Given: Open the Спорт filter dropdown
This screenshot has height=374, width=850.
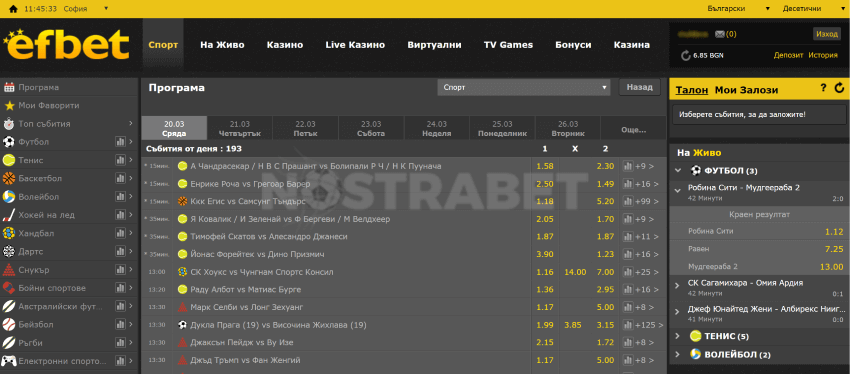Looking at the screenshot, I should [524, 87].
